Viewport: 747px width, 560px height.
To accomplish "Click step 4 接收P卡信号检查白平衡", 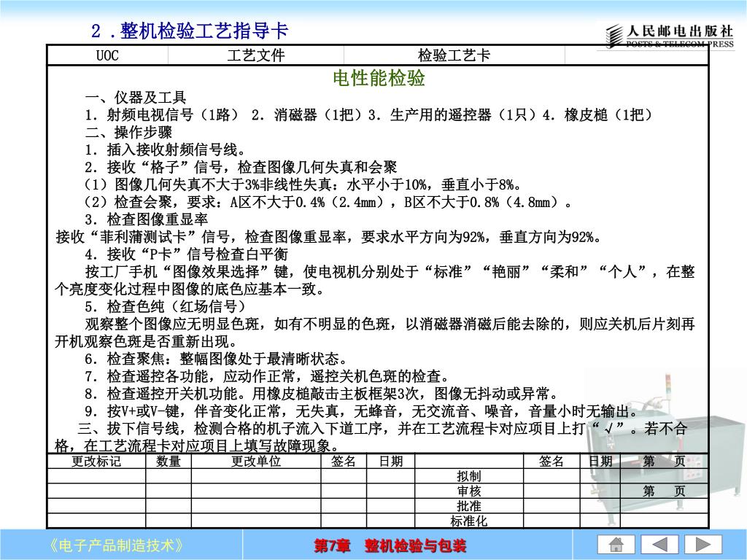I will point(186,254).
